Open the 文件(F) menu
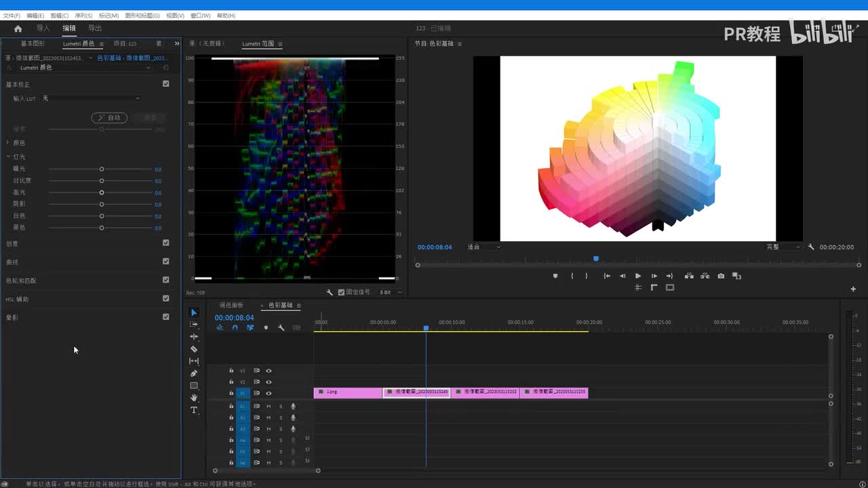Image resolution: width=868 pixels, height=488 pixels. click(x=12, y=16)
